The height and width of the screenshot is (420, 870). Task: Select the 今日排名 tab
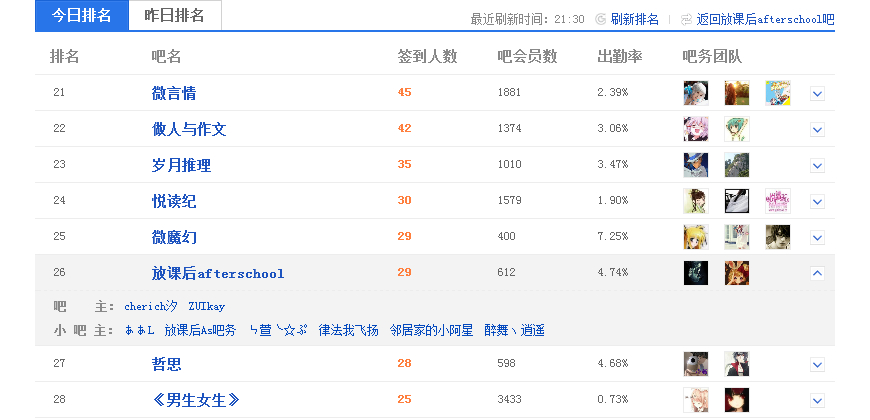click(82, 16)
